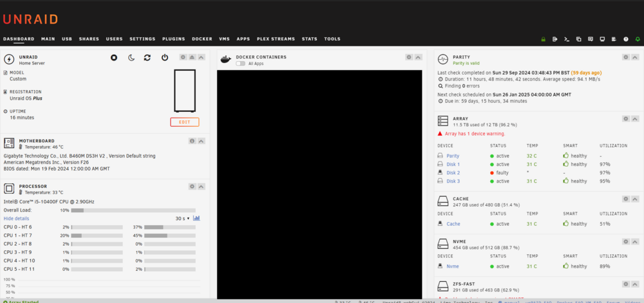
Task: Open the Processor tile settings gear
Action: 192,187
